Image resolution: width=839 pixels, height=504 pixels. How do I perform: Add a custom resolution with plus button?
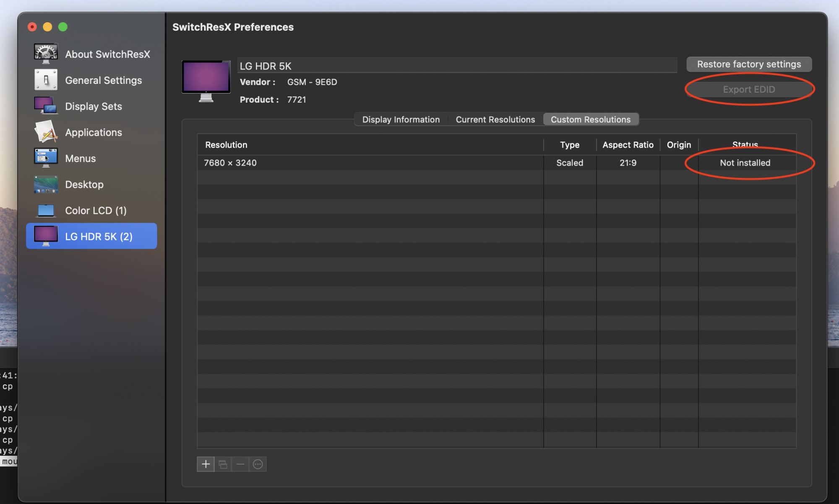pyautogui.click(x=206, y=464)
